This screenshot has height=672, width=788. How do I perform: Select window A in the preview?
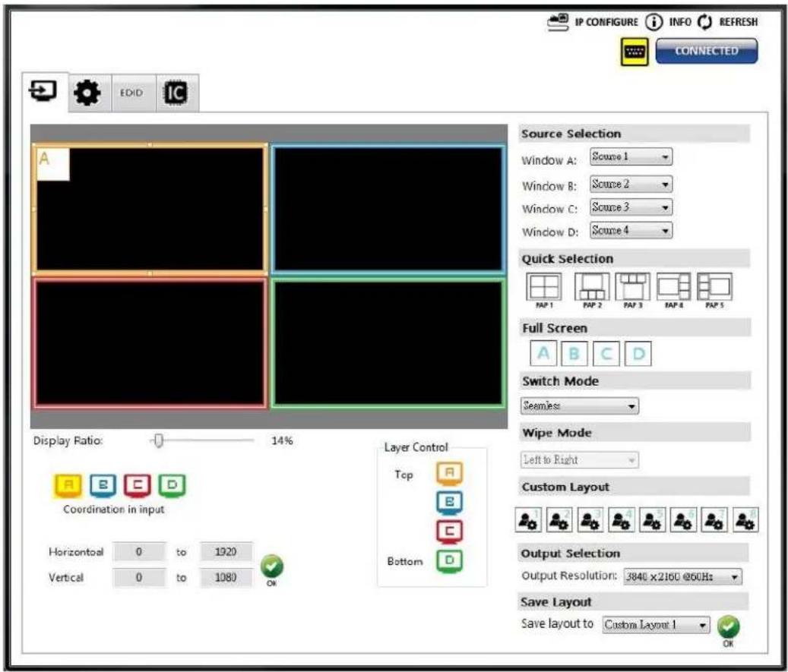click(150, 209)
